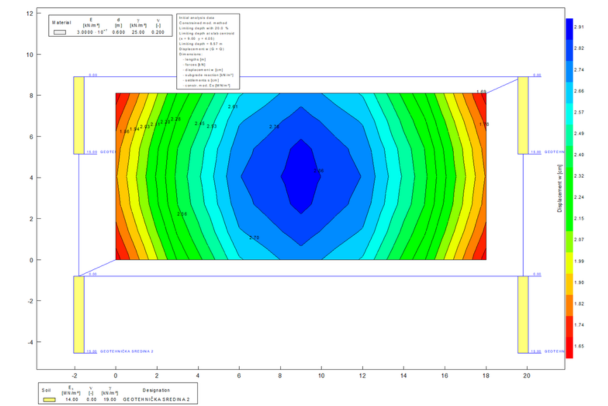Click the Displacement w [cm] axis title
This screenshot has width=608, height=406.
(x=560, y=188)
